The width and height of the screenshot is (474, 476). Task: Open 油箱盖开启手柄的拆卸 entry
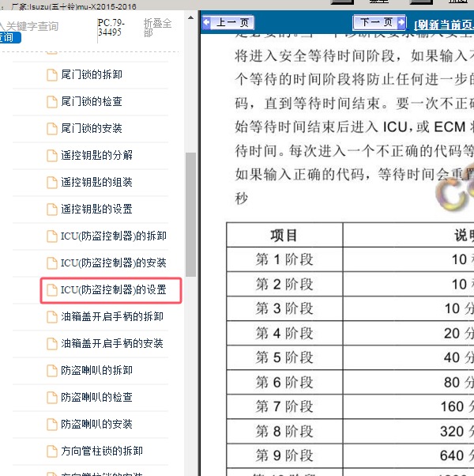[x=112, y=316]
